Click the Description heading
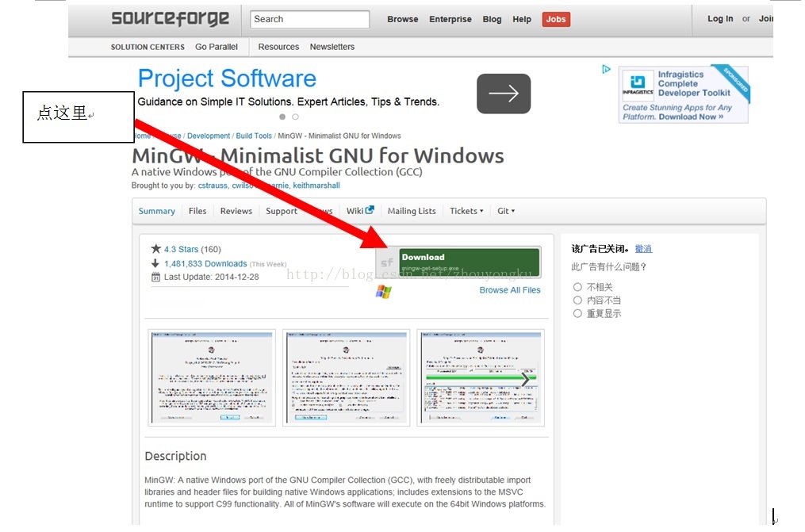 click(x=175, y=456)
